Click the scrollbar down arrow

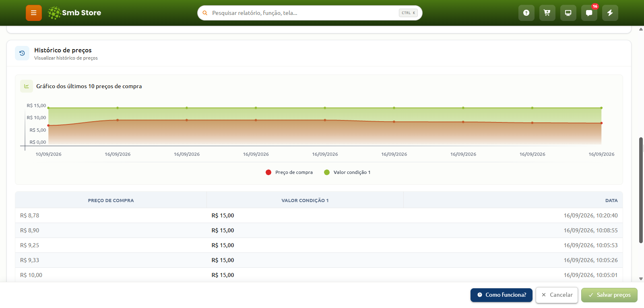641,279
